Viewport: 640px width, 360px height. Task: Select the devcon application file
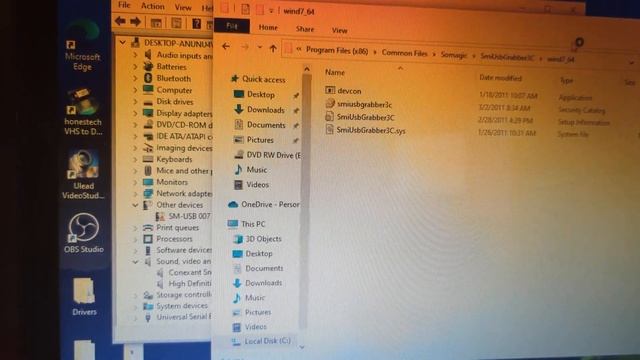(344, 91)
